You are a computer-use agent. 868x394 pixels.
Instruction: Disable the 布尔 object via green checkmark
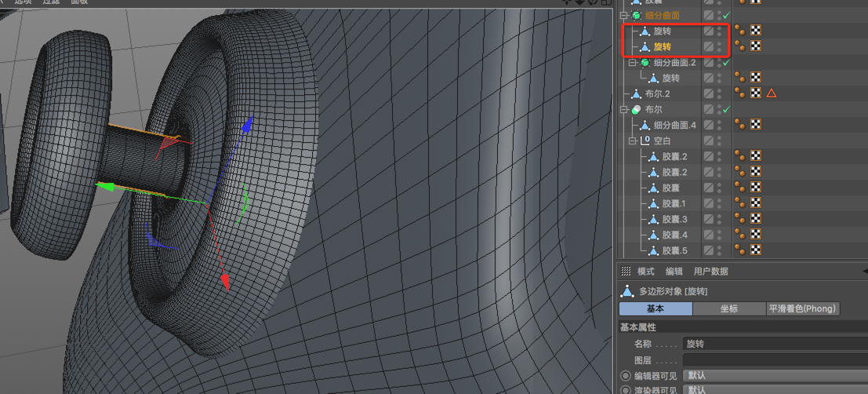pyautogui.click(x=726, y=110)
